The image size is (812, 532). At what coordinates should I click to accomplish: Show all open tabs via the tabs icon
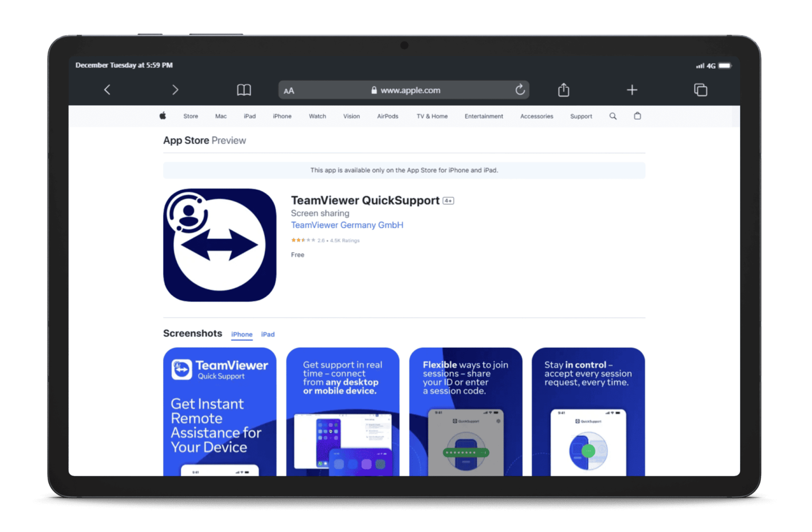700,90
